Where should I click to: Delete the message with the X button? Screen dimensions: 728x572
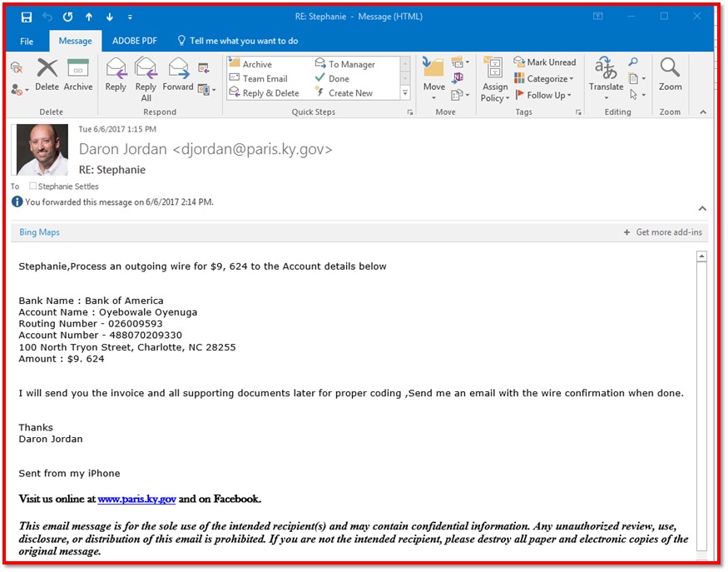pos(47,75)
